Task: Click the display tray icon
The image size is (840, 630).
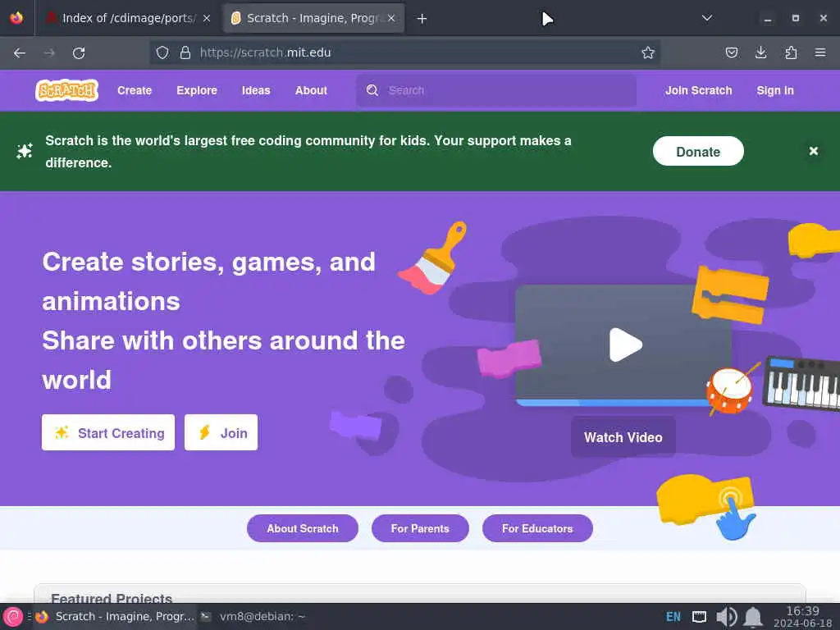Action: click(x=699, y=617)
